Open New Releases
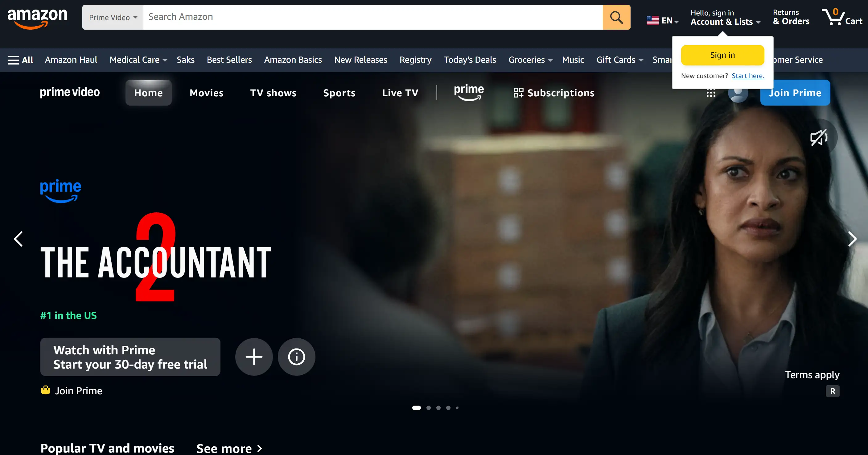Viewport: 868px width, 455px height. click(x=360, y=60)
